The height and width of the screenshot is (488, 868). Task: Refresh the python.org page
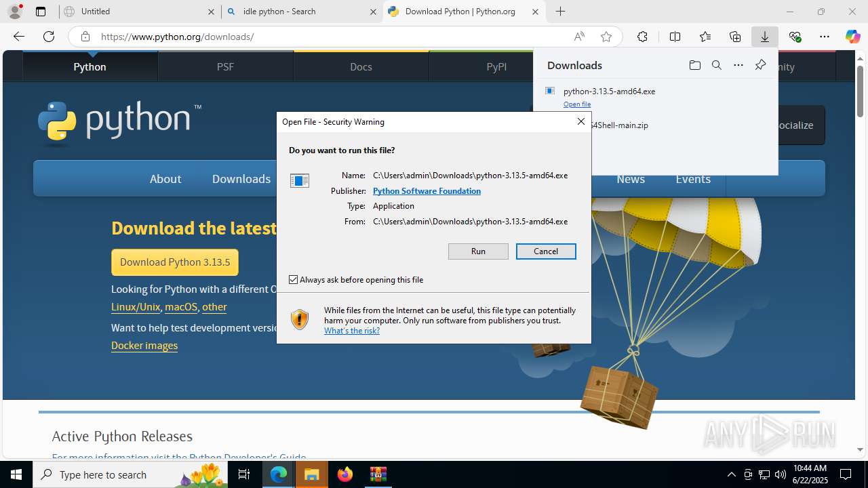click(x=49, y=37)
